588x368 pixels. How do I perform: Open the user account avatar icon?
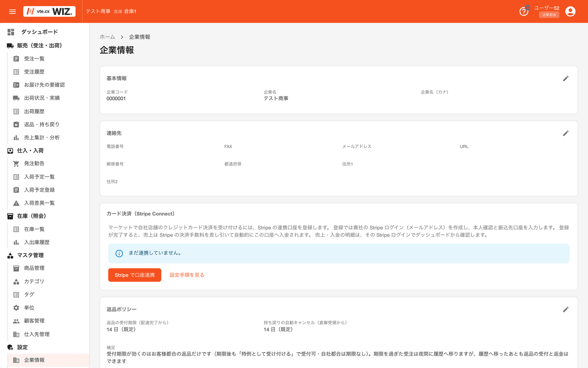570,11
